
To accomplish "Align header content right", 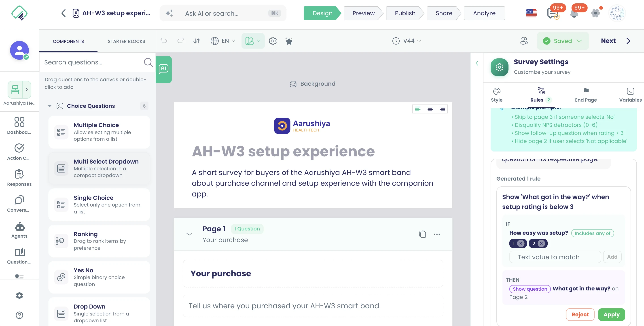I will coord(442,109).
